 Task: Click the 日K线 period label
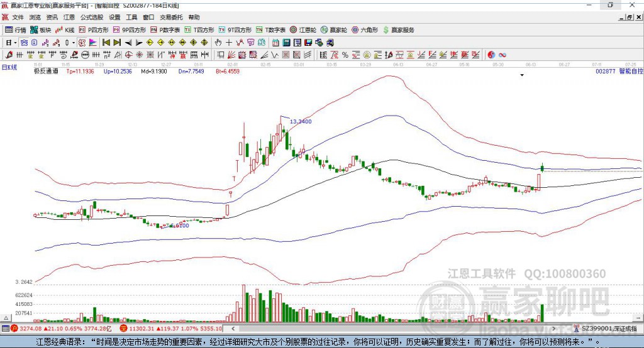pos(9,67)
